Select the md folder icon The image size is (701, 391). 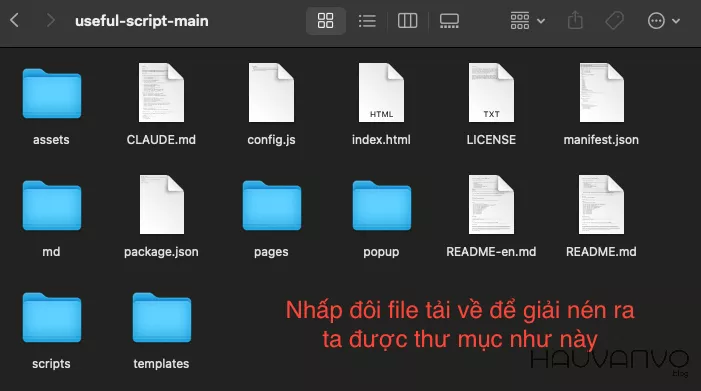pos(52,205)
